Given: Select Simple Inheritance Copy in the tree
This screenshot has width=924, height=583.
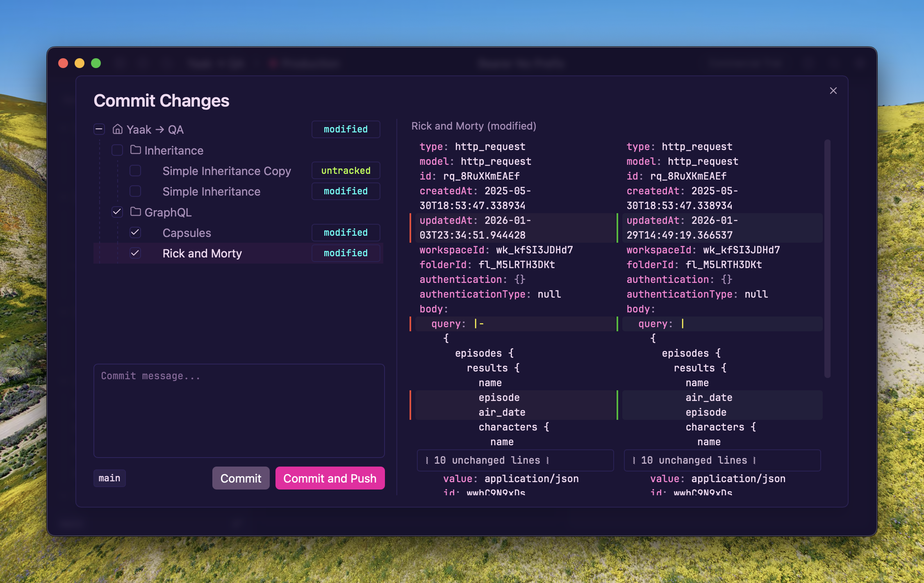Looking at the screenshot, I should coord(226,171).
